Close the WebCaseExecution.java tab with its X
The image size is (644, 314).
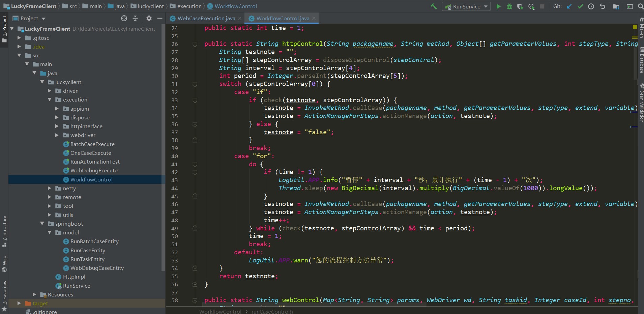click(240, 18)
